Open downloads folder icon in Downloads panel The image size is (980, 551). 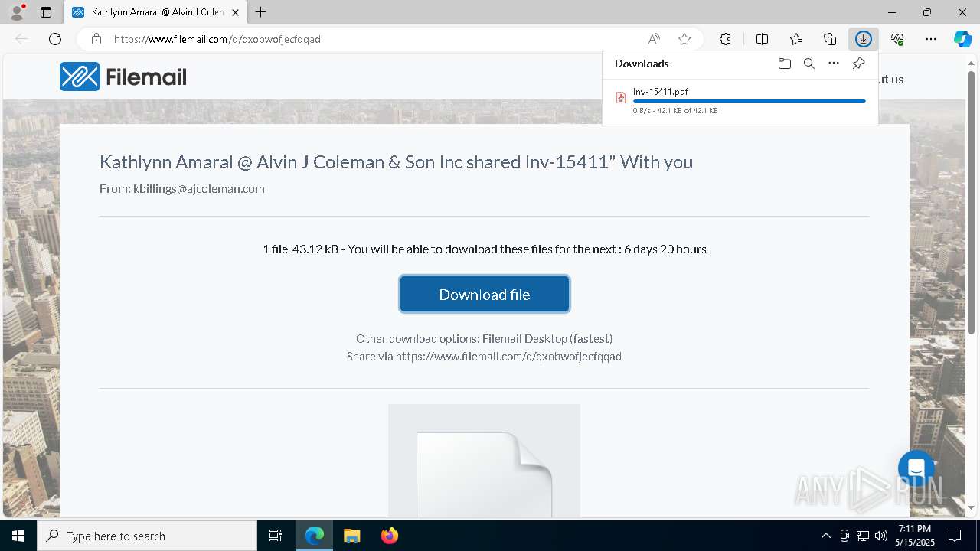pos(785,64)
